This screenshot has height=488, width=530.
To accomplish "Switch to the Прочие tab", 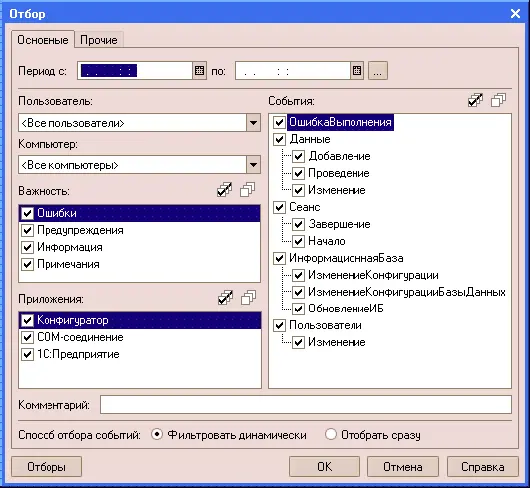I will (x=99, y=40).
